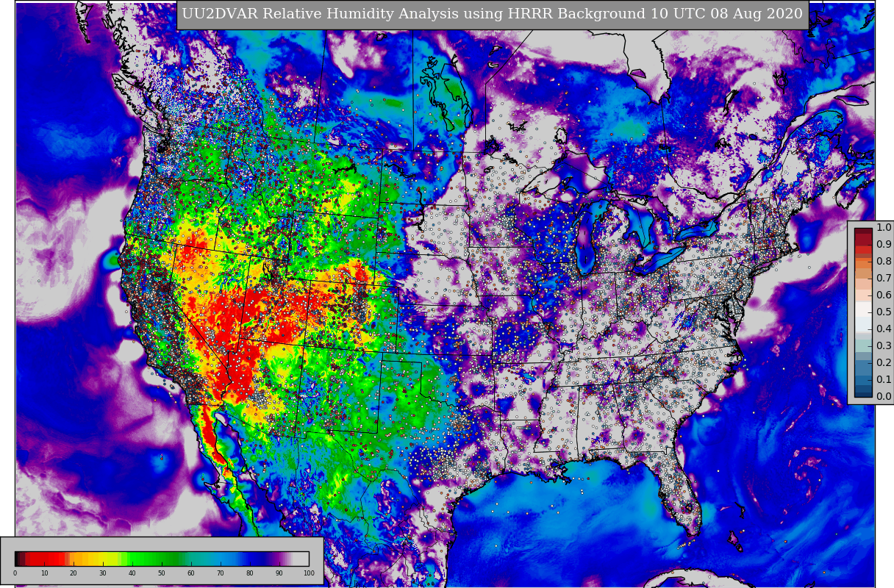Image resolution: width=894 pixels, height=588 pixels.
Task: Click the "0.2" label on right colorbar
Action: 883,363
